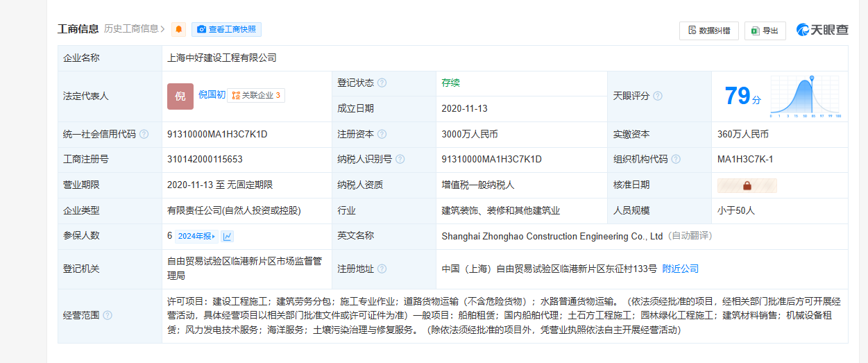The width and height of the screenshot is (868, 363).
Task: Click company type 有限责任公司(自然人投资或控股)
Action: coord(234,210)
